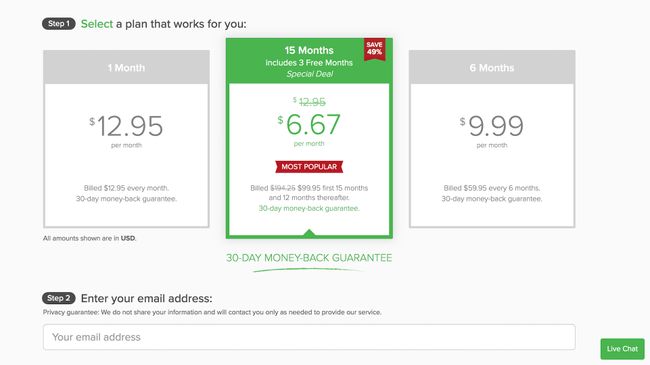
Task: Select the 6 Months plan header
Action: coord(492,68)
